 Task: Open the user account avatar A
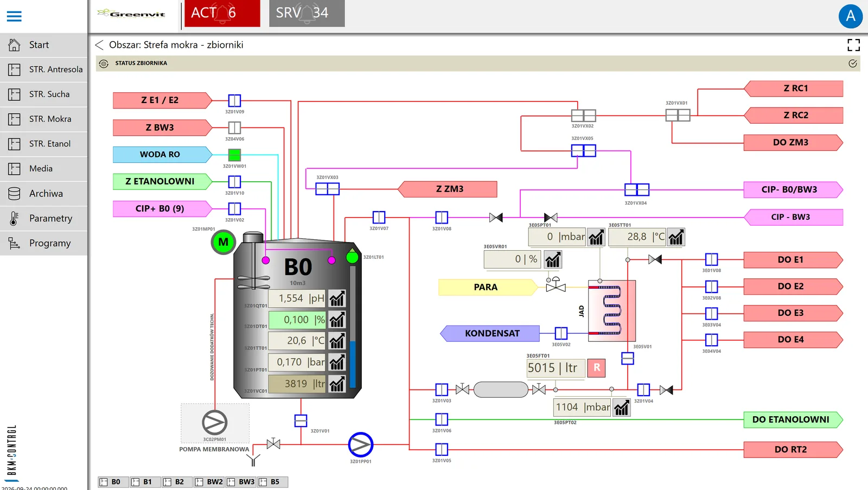coord(850,16)
